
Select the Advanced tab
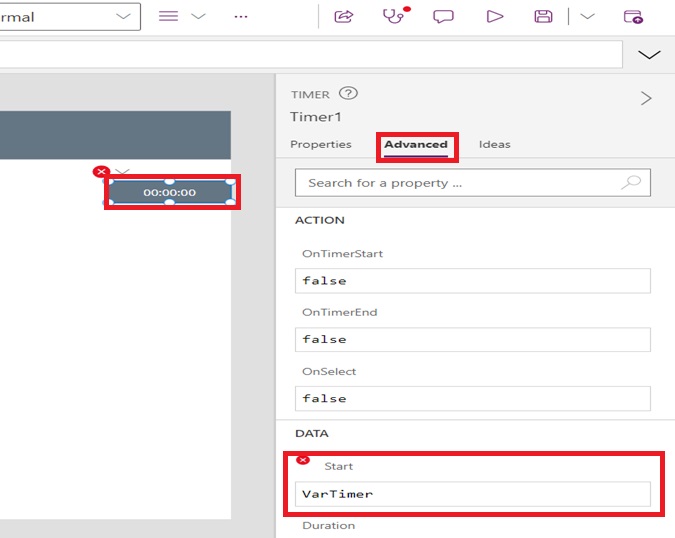pos(416,144)
